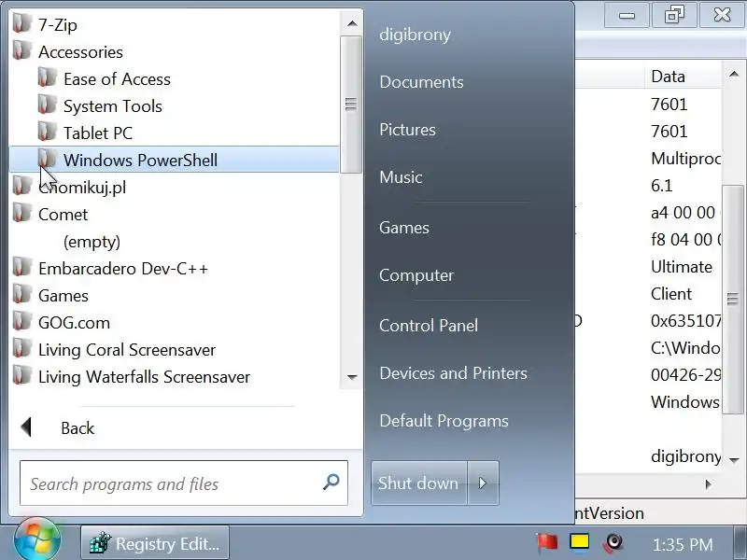
Task: Click the Games folder icon in programs list
Action: (x=21, y=295)
